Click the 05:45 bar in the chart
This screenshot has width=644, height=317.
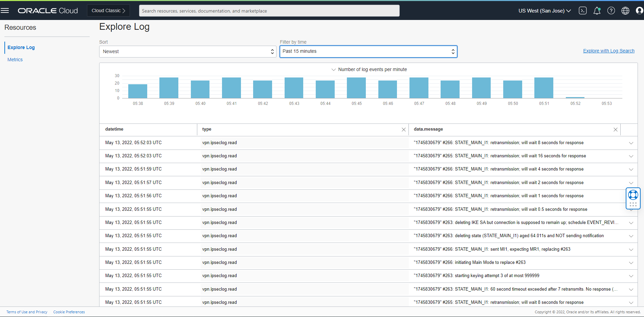pyautogui.click(x=356, y=88)
